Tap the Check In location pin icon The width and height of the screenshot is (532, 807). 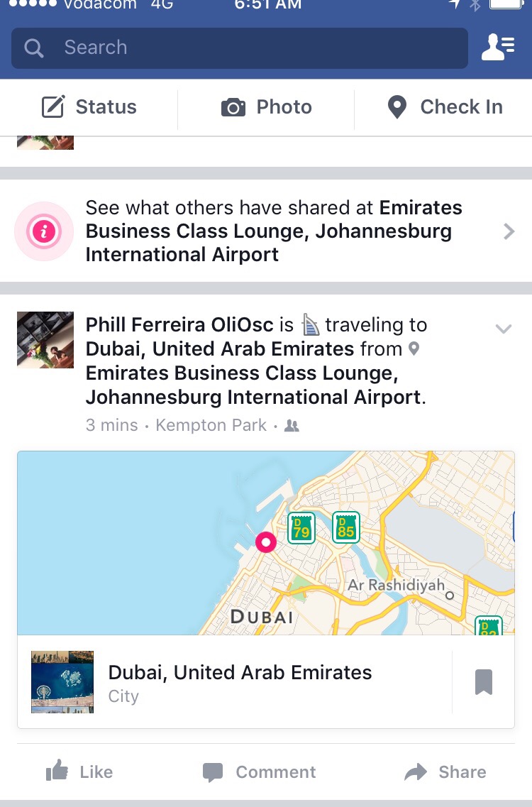(397, 108)
